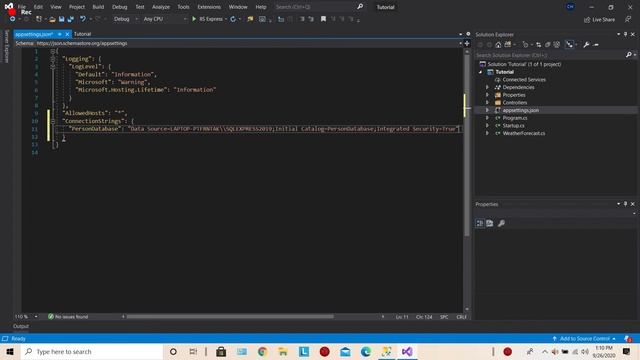Image resolution: width=640 pixels, height=360 pixels.
Task: Click the Show All Files icon
Action: [557, 44]
